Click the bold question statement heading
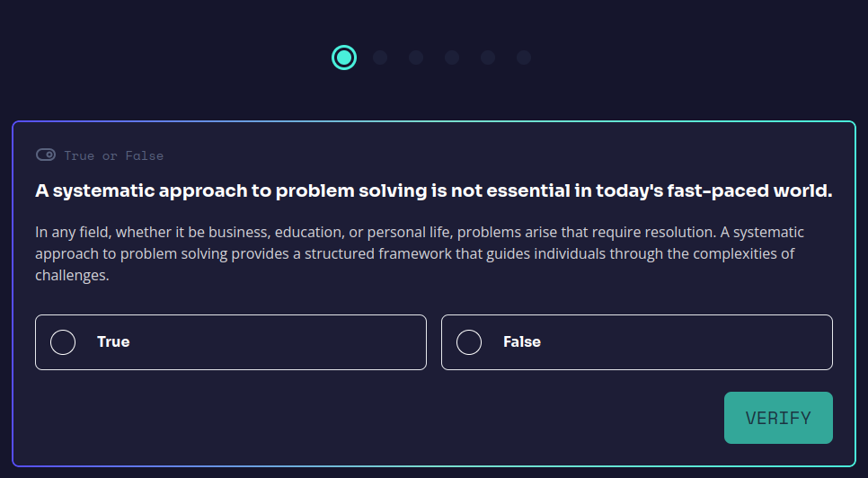 point(433,191)
